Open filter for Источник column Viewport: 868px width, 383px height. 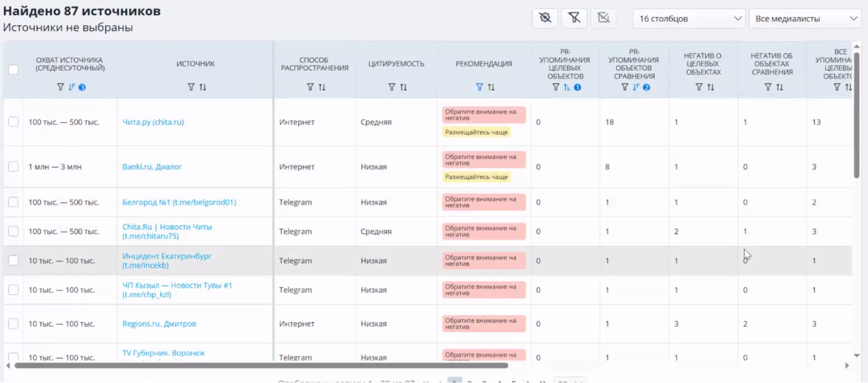tap(191, 87)
